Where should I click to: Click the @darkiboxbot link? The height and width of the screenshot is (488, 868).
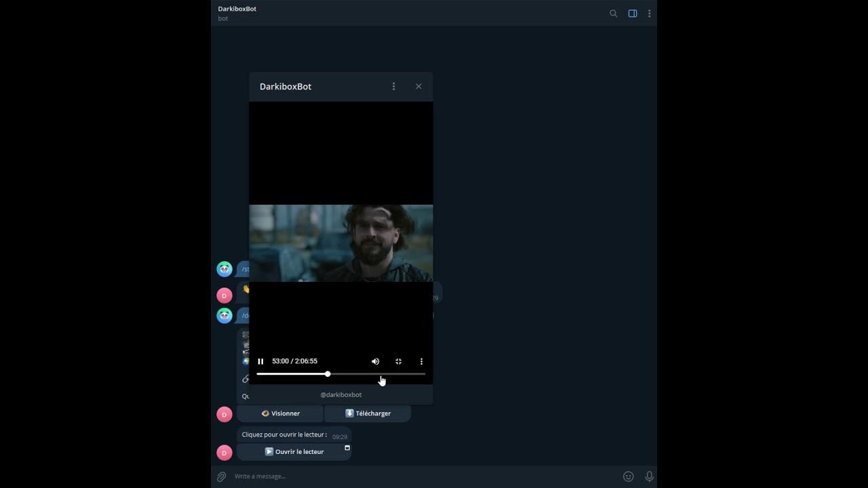point(341,394)
